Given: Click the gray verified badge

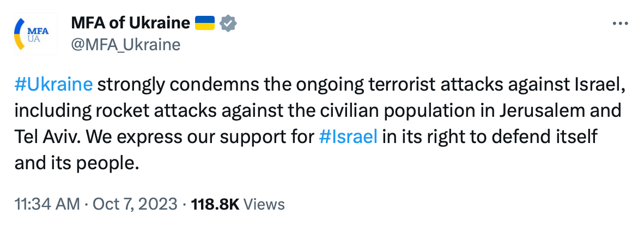Looking at the screenshot, I should [x=227, y=23].
